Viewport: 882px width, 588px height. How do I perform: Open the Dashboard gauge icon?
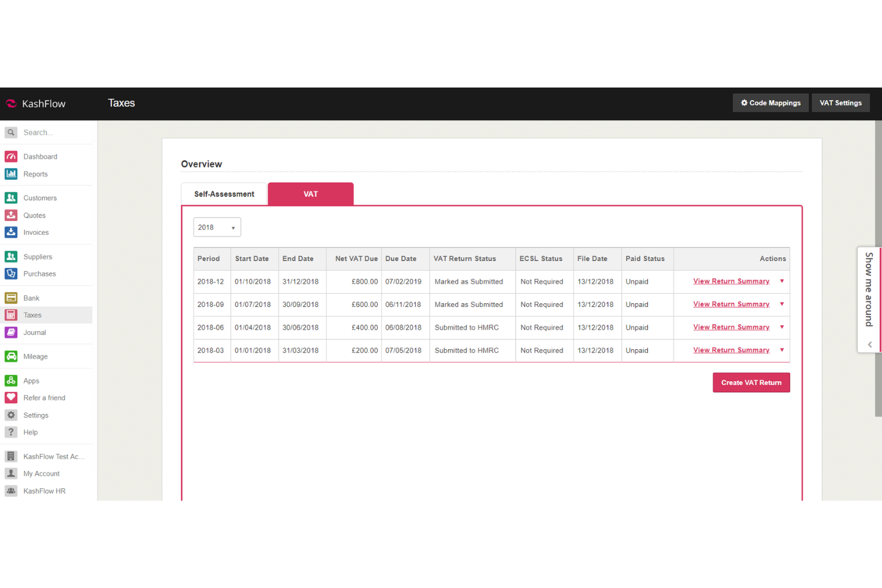click(x=11, y=157)
